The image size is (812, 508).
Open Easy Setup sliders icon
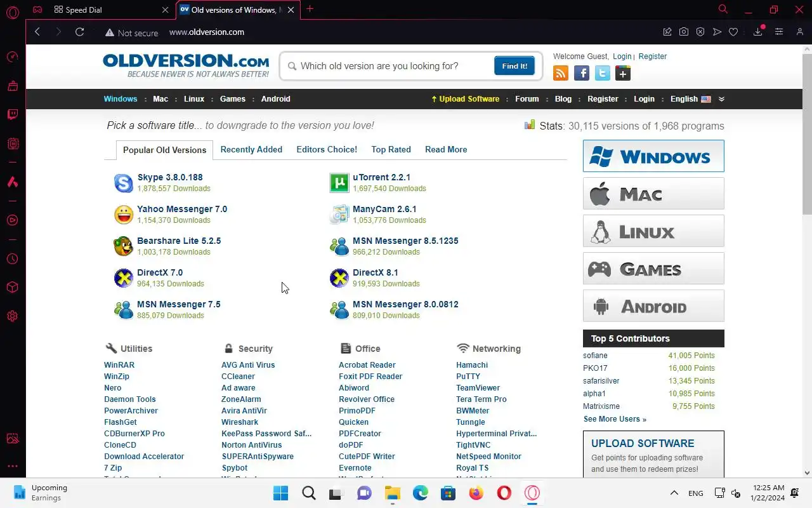[779, 32]
